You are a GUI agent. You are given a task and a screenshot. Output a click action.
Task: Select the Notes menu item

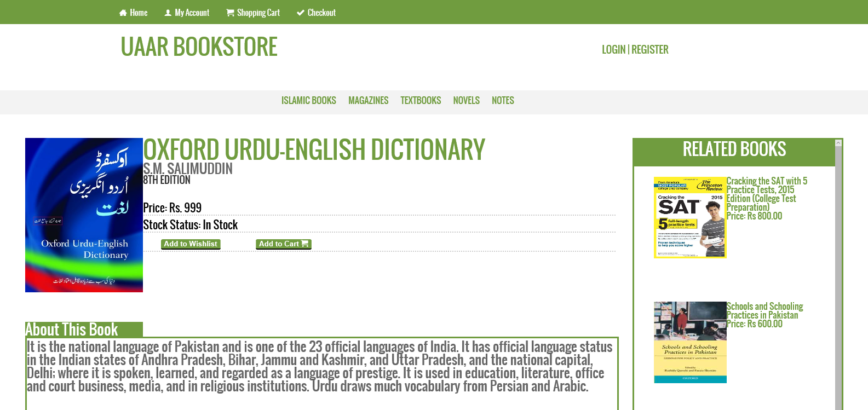503,101
